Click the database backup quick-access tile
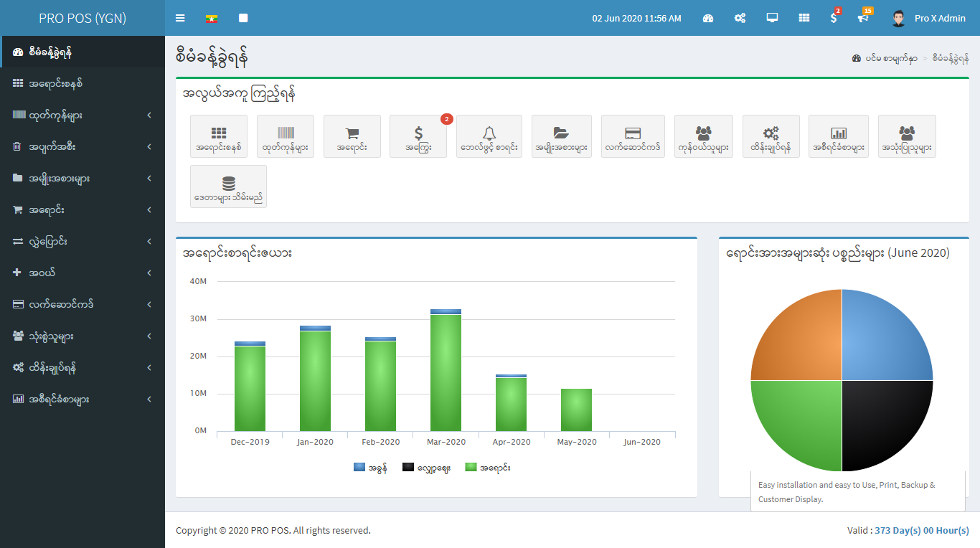 coord(228,186)
